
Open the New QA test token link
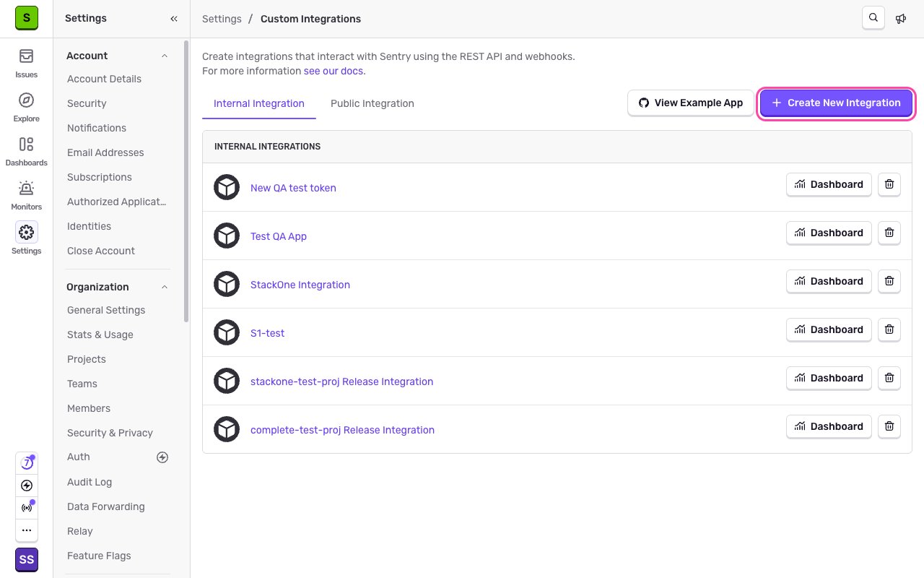[x=293, y=188]
